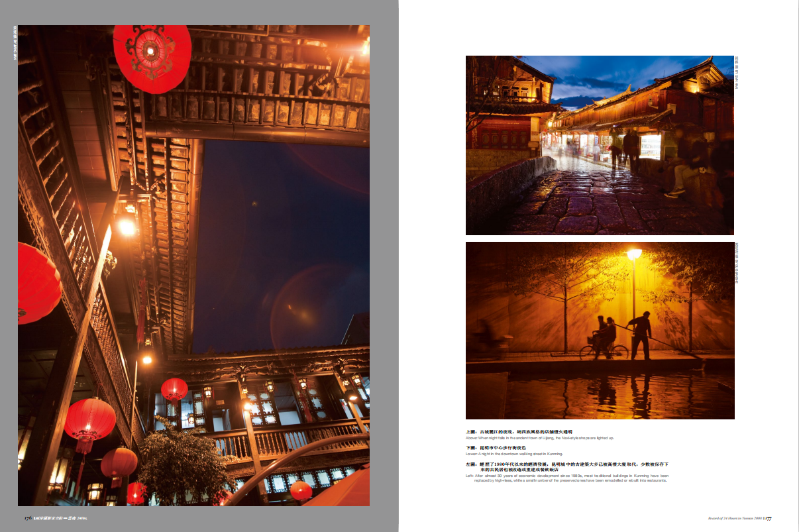Click the glowing street lamp in the Kunming photo
Image resolution: width=799 pixels, height=532 pixels.
coord(634,254)
